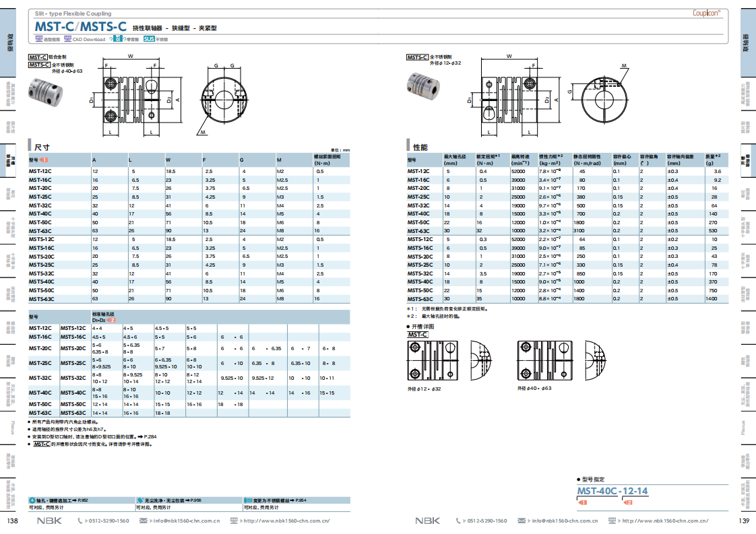Click the CAD Download icon
Screen dimensions: 756x534
(67, 39)
